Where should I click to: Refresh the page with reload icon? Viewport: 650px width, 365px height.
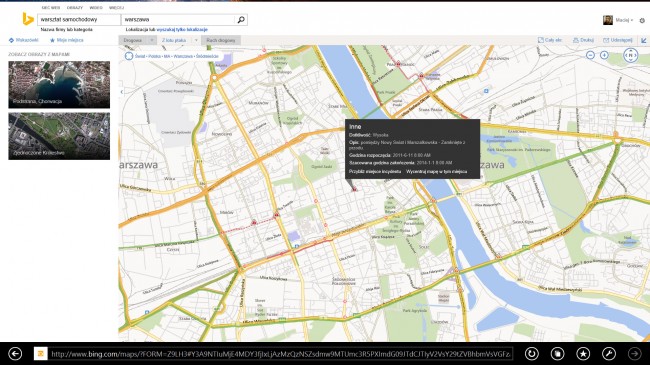[x=531, y=353]
